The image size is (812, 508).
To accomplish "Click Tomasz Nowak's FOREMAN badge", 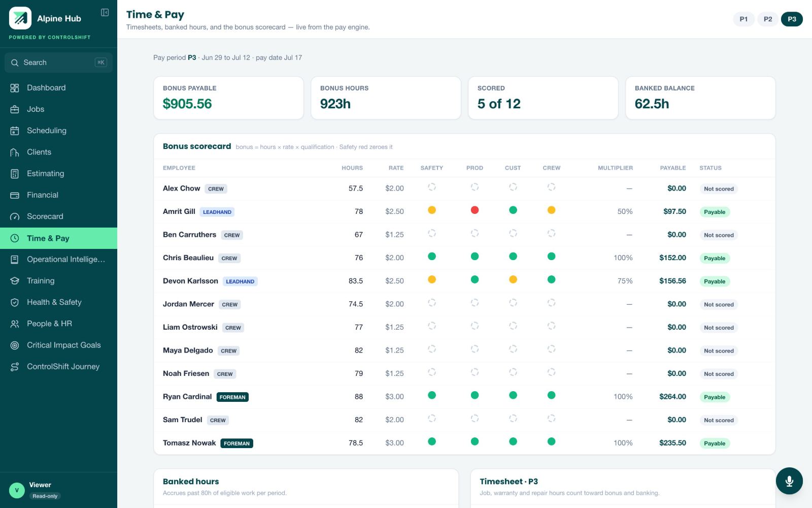I will pos(236,443).
